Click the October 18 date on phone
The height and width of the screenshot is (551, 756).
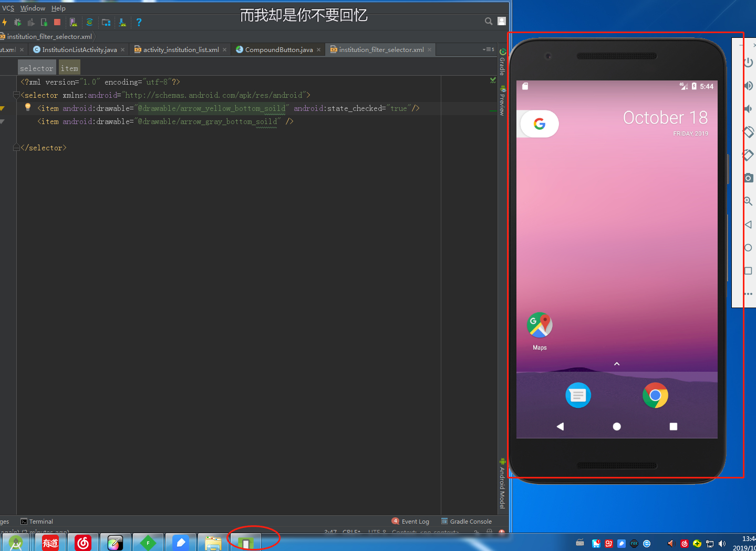pos(665,117)
